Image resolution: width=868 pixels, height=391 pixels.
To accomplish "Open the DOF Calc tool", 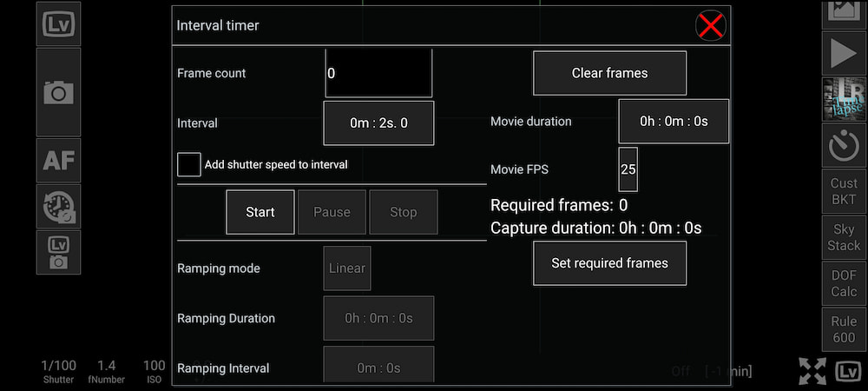I will [x=843, y=282].
